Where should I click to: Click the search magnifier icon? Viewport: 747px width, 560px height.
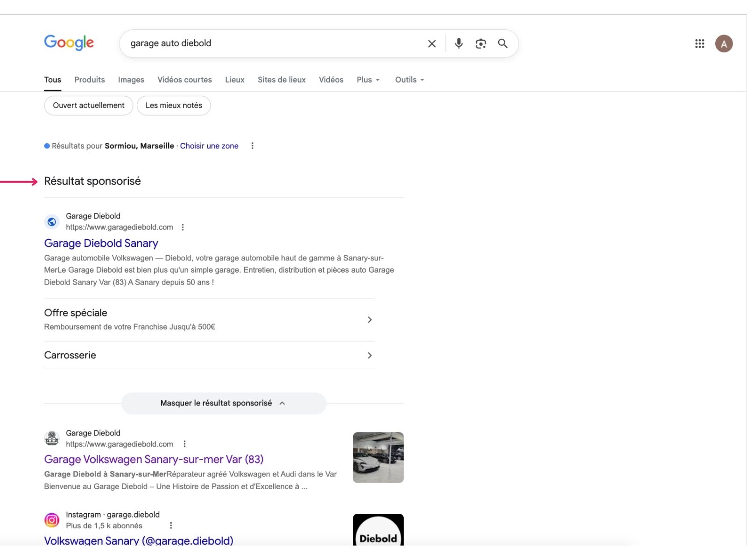click(x=503, y=43)
